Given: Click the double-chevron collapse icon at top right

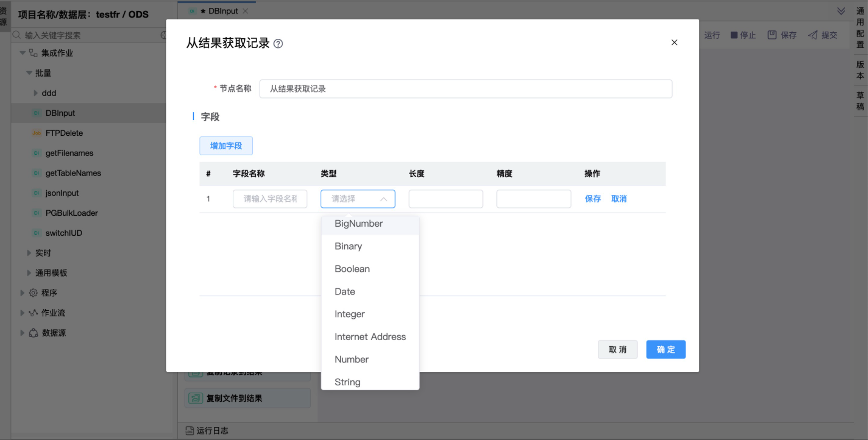Looking at the screenshot, I should coord(841,11).
